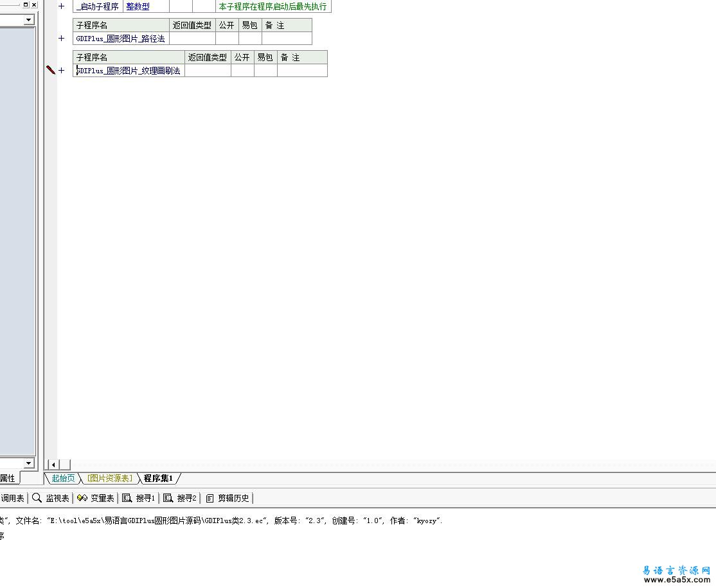Click 易包 cell of 路径法 subroutine
Image resolution: width=716 pixels, height=588 pixels.
(250, 39)
